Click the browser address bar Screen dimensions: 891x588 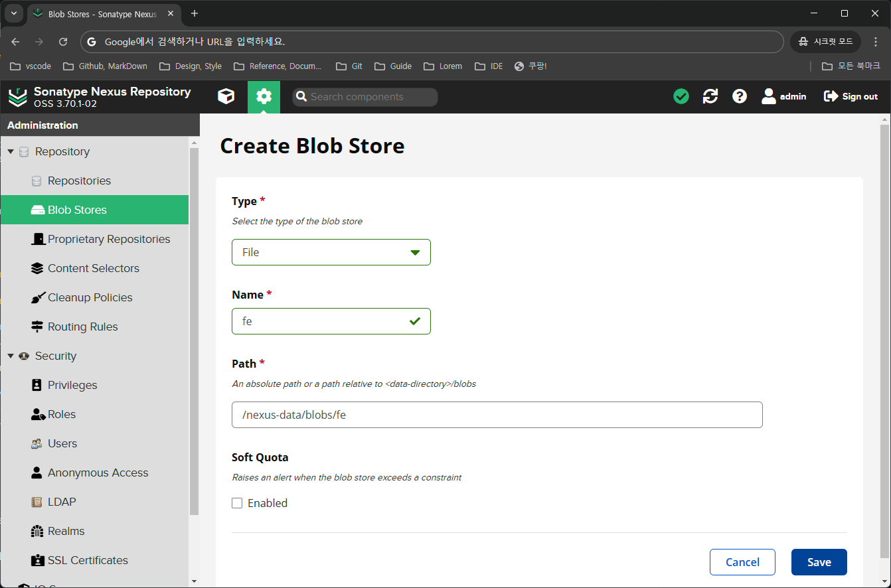(432, 41)
